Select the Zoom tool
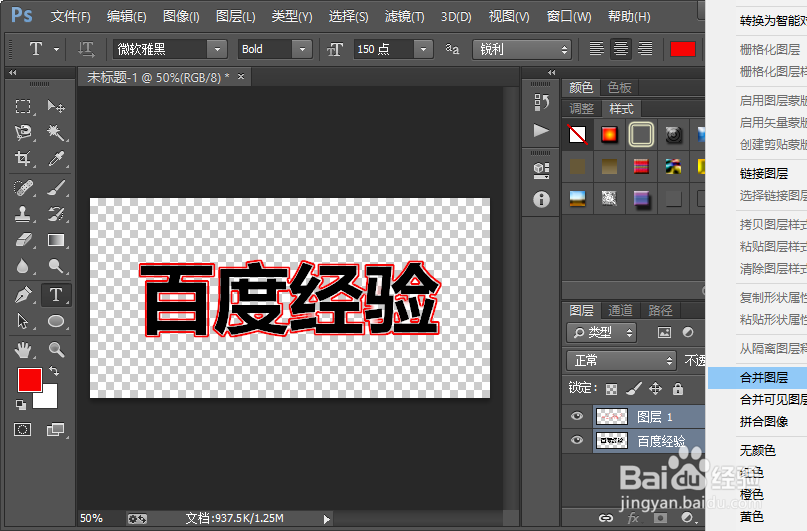807x531 pixels. (x=56, y=350)
